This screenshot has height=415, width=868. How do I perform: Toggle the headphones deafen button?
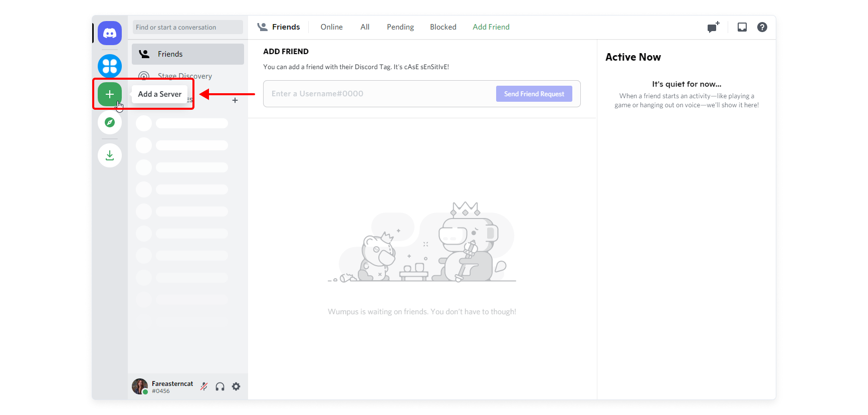coord(220,386)
